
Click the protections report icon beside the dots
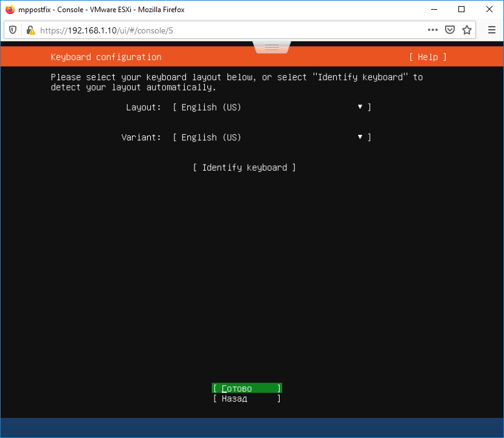click(x=449, y=30)
